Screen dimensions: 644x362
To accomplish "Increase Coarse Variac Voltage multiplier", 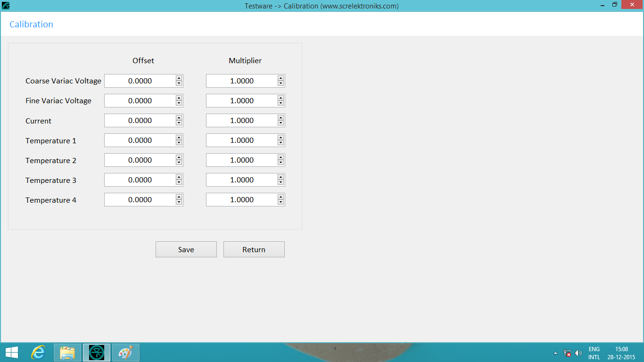I will tap(281, 78).
